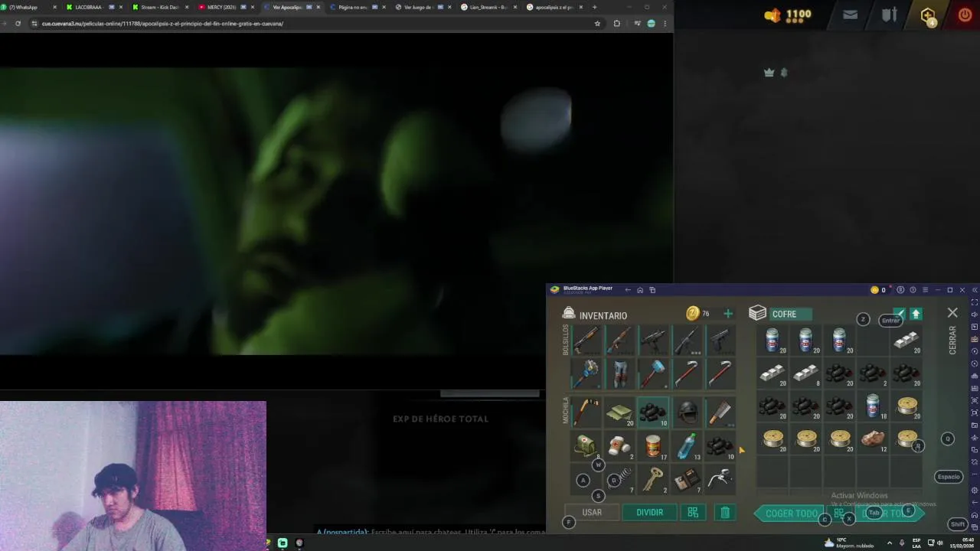The image size is (980, 551).
Task: Open Chrome's three-dot menu
Action: (x=665, y=24)
